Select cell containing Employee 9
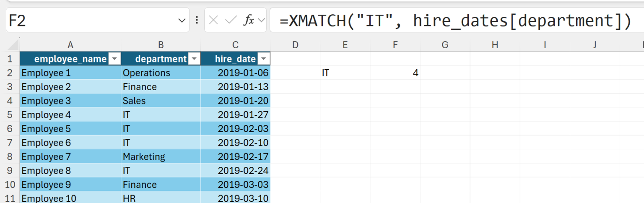 pyautogui.click(x=70, y=185)
